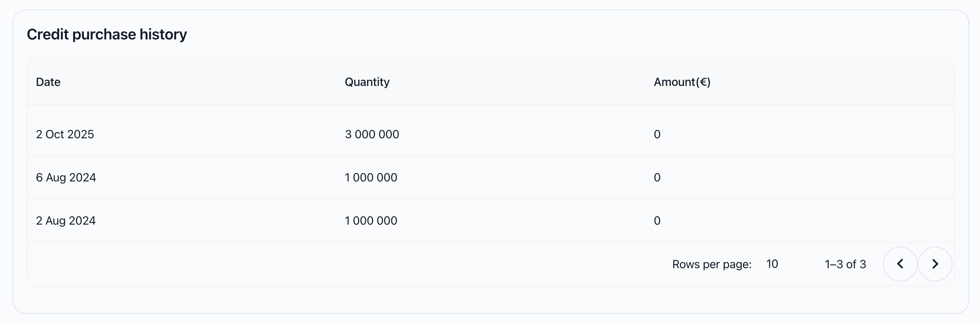Sort by the Date column header
This screenshot has height=323, width=980.
48,82
